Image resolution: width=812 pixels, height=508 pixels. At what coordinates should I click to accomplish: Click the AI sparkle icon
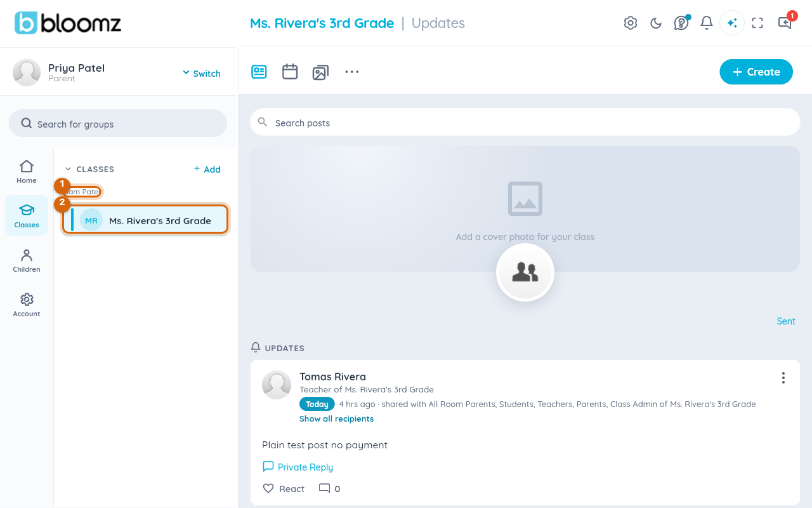point(732,23)
